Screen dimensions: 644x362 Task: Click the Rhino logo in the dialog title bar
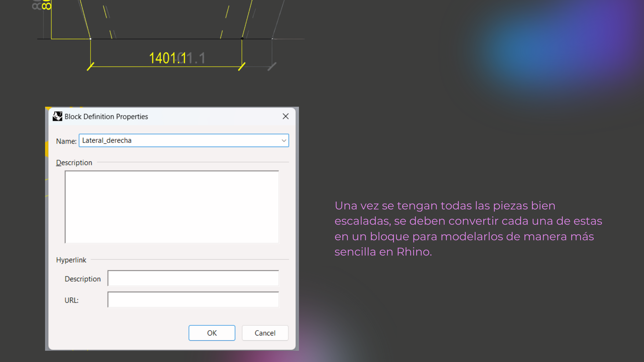[57, 116]
